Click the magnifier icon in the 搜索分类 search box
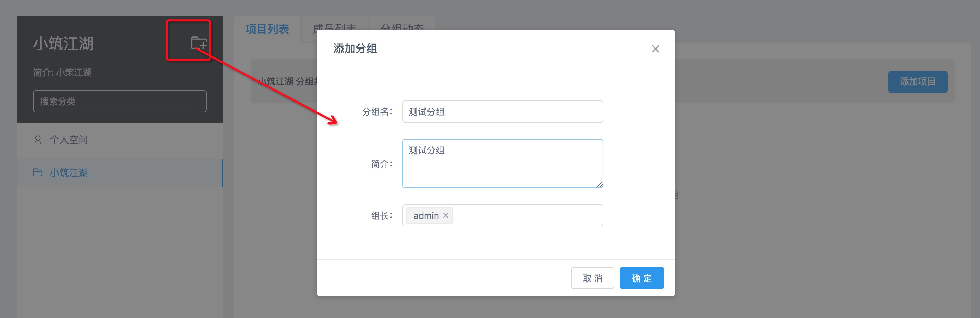The width and height of the screenshot is (980, 318). pyautogui.click(x=194, y=101)
